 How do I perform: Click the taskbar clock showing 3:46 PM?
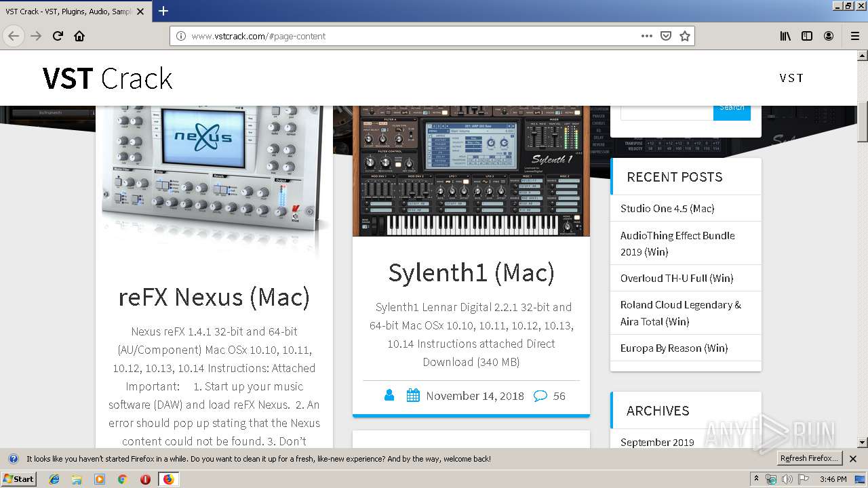point(833,479)
